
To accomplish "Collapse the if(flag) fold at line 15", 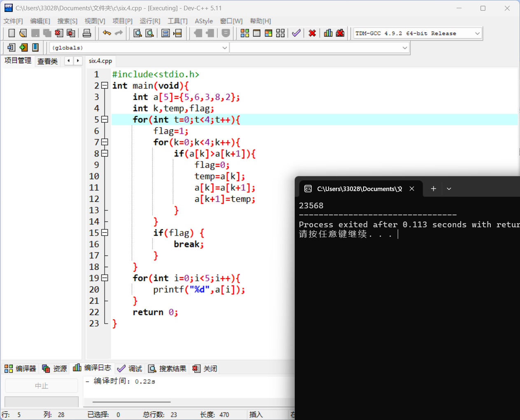I will [x=105, y=233].
